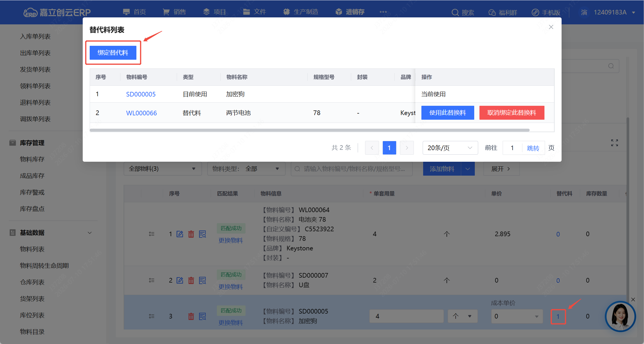Click the dialog's horizontal scrollbar

(310, 130)
